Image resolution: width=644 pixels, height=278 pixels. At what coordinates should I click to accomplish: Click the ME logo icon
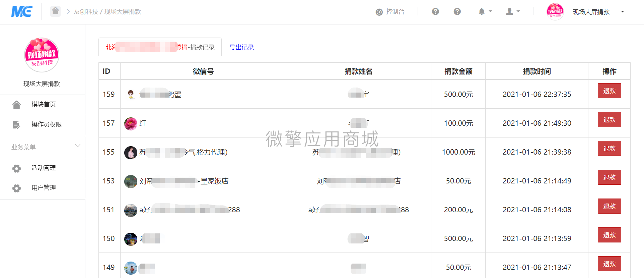(22, 11)
